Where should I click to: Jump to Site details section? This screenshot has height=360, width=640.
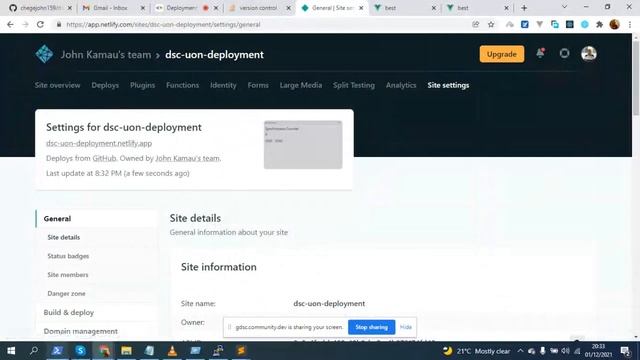pos(64,237)
